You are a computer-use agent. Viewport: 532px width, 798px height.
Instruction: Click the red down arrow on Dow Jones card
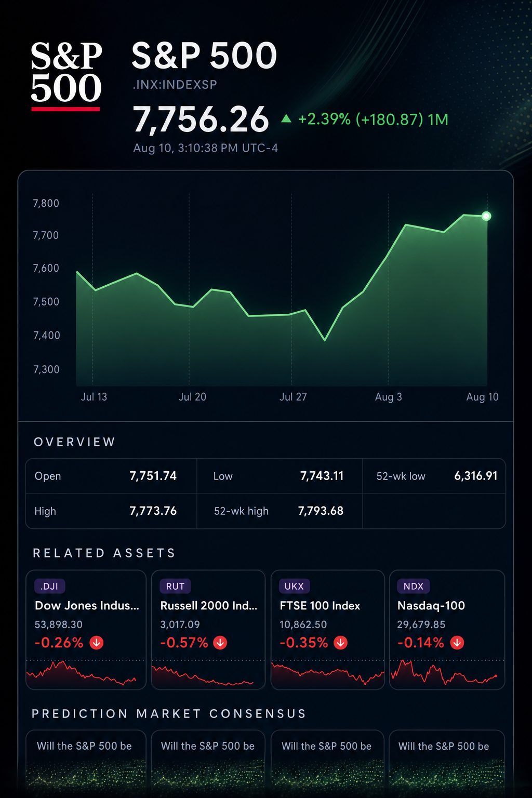pyautogui.click(x=97, y=643)
